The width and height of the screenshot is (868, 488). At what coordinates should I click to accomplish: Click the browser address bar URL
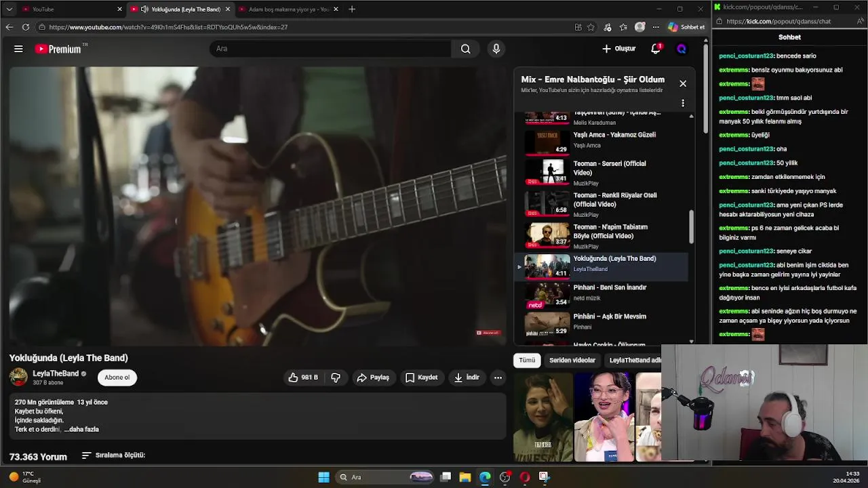(168, 27)
